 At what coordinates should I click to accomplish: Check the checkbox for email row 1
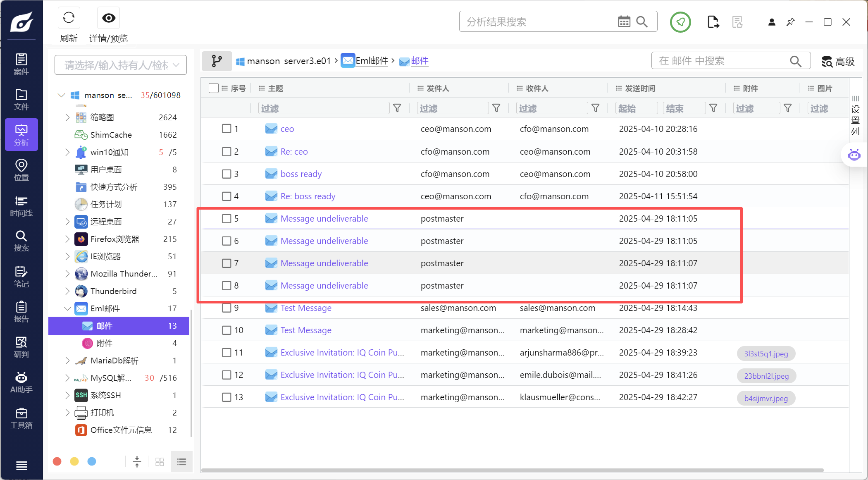[x=227, y=129]
